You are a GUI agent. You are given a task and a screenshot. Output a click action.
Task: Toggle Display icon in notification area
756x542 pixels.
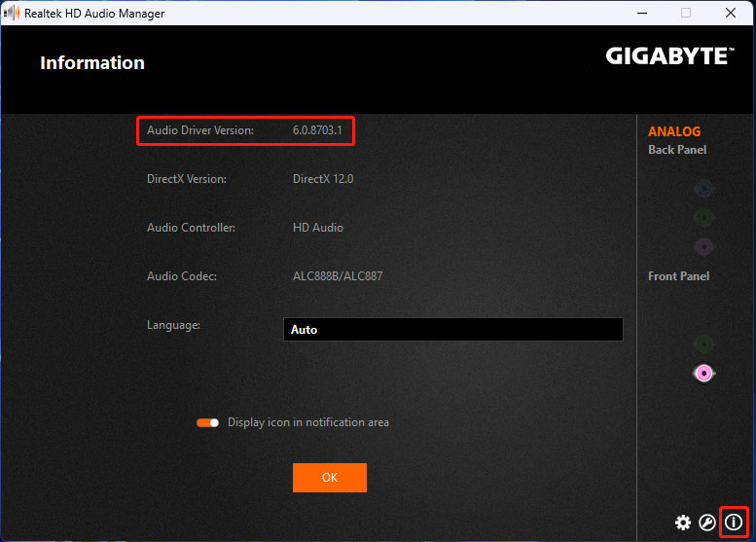click(x=208, y=423)
